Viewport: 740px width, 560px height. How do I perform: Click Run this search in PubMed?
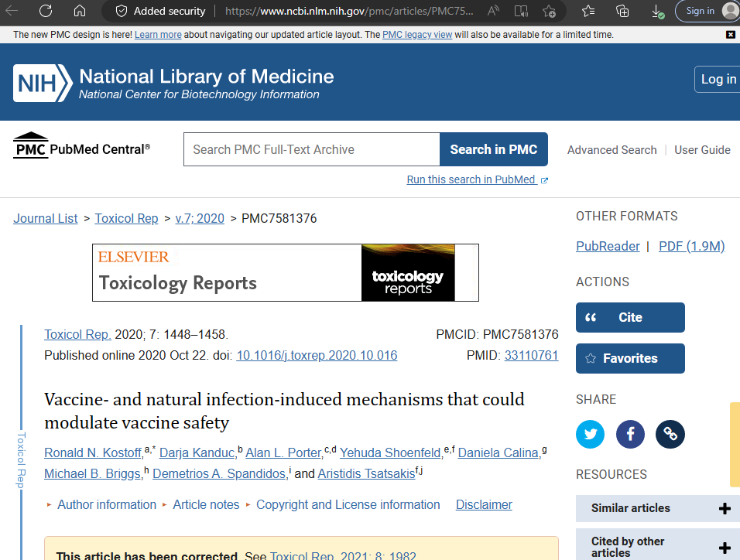tap(477, 179)
